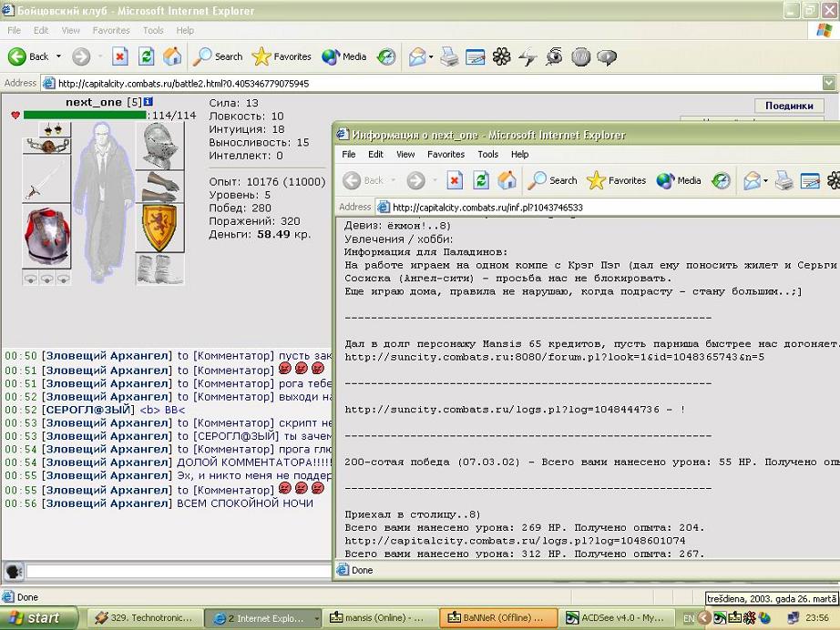This screenshot has height=630, width=840.
Task: Open Search in information window toolbar
Action: (x=552, y=180)
